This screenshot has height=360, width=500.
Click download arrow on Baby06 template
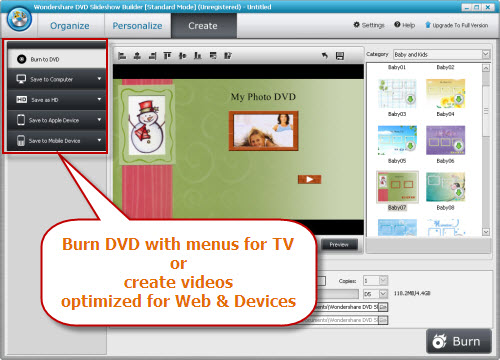pos(459,146)
